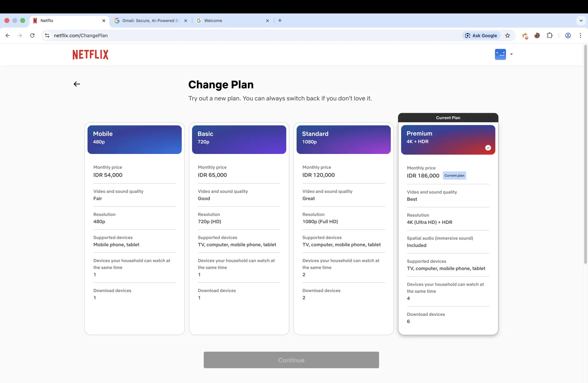588x383 pixels.
Task: Click the macOS green fullscreen button
Action: 22,21
